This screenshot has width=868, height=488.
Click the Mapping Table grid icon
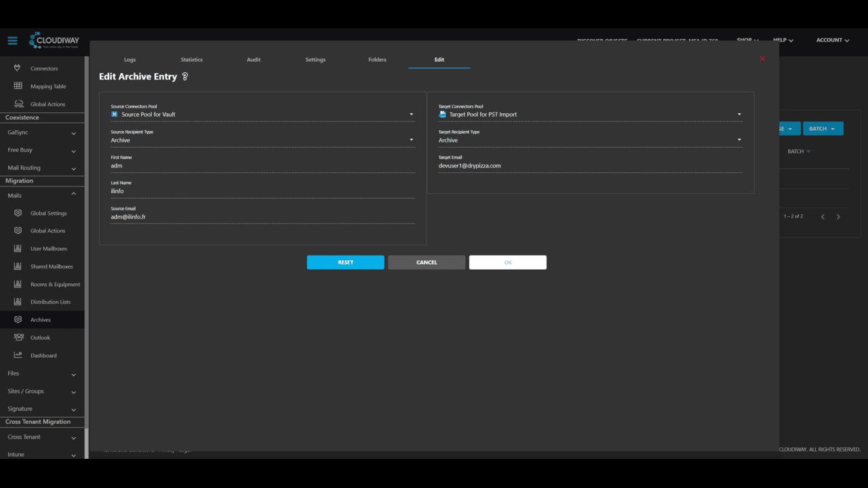18,86
